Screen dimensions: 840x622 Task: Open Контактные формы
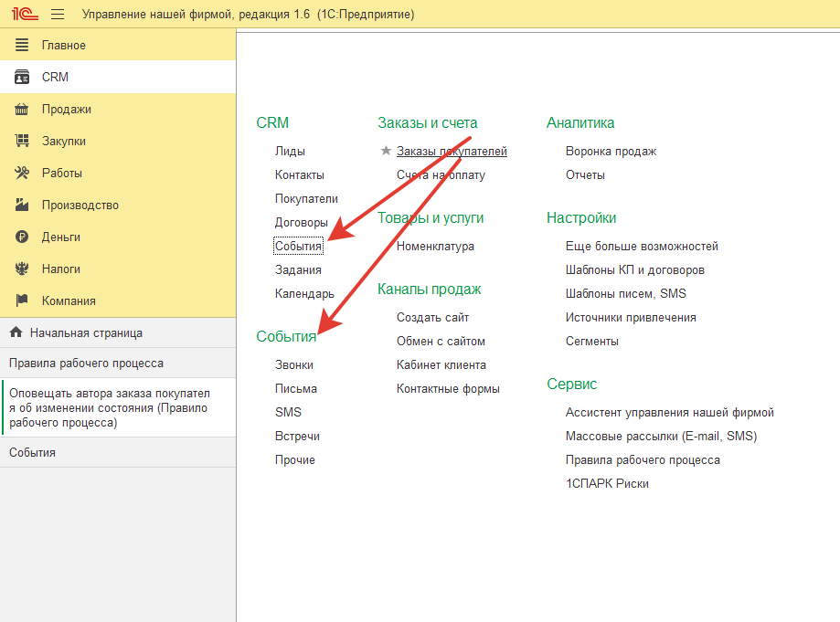[448, 388]
